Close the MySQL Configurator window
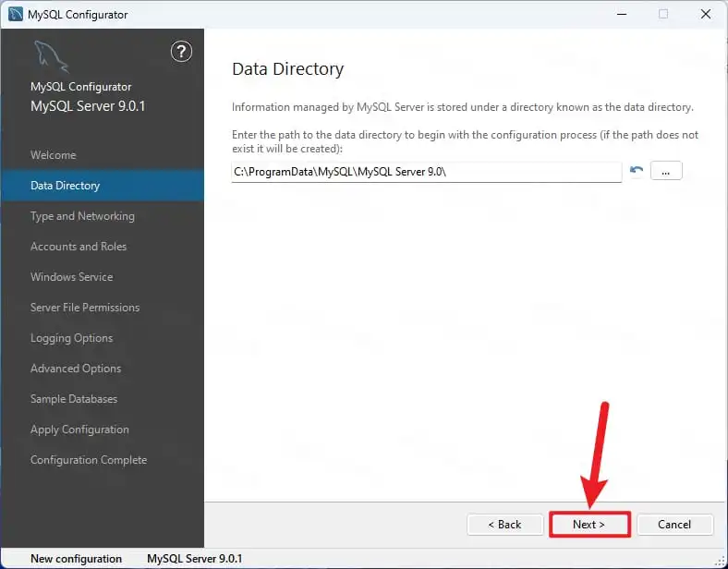The height and width of the screenshot is (569, 728). tap(706, 14)
